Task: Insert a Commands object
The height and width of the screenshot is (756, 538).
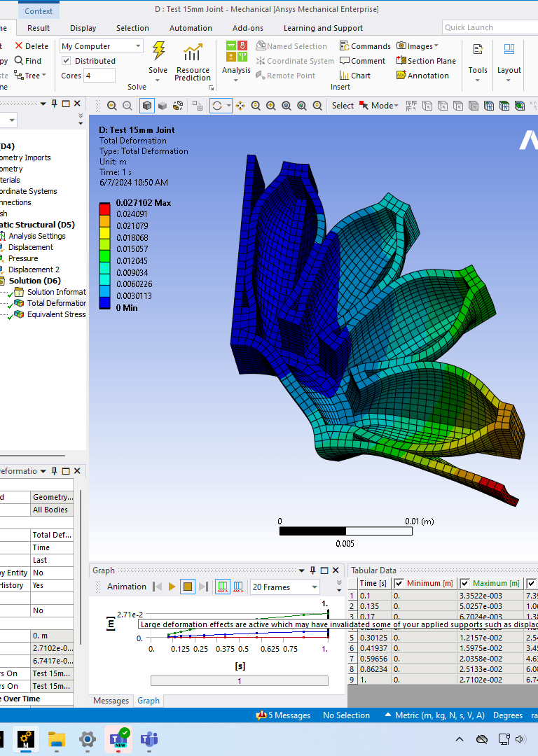Action: point(365,45)
